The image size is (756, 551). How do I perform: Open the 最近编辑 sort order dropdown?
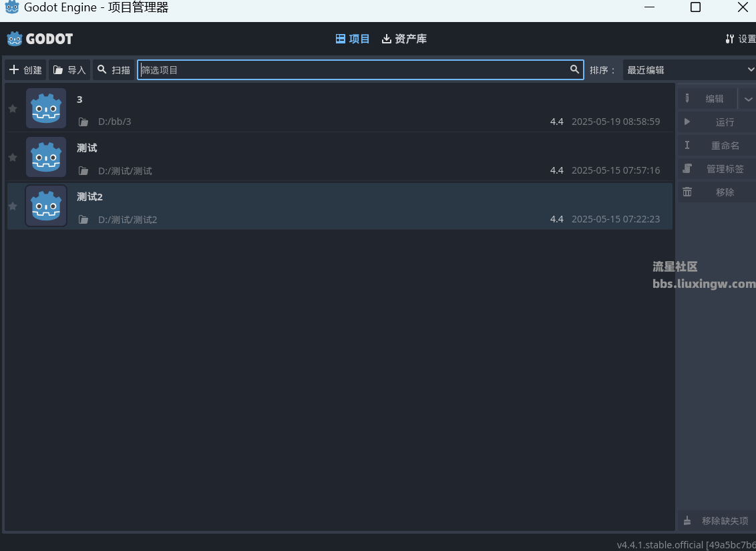coord(689,70)
